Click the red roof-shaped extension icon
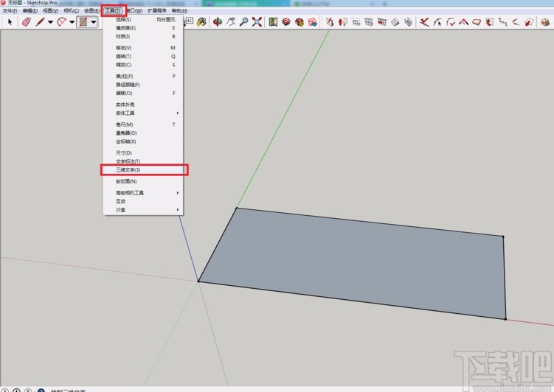 [463, 22]
